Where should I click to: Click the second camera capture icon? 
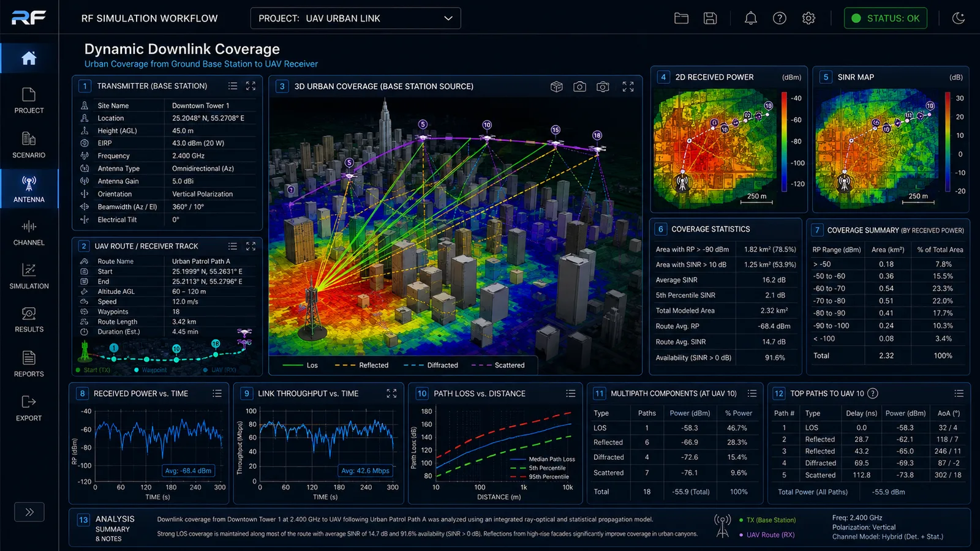(x=603, y=87)
